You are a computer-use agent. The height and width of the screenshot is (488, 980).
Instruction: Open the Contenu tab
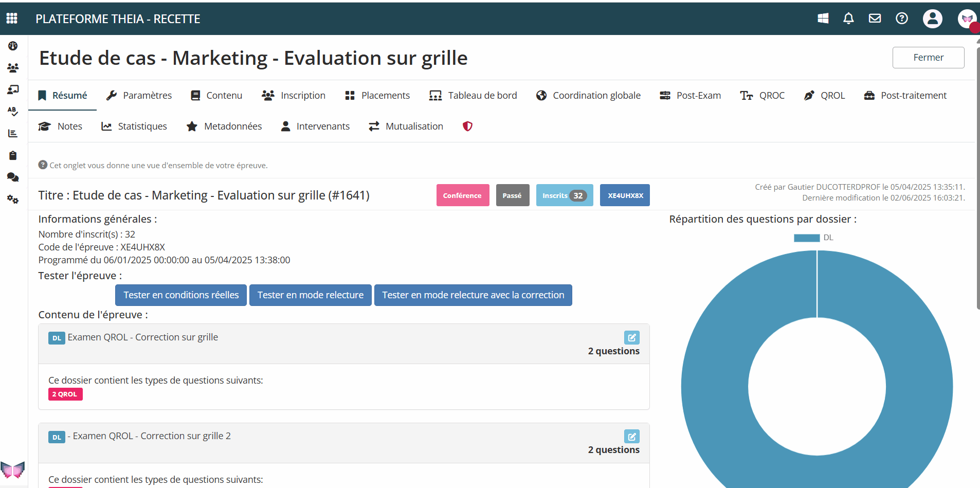coord(216,95)
